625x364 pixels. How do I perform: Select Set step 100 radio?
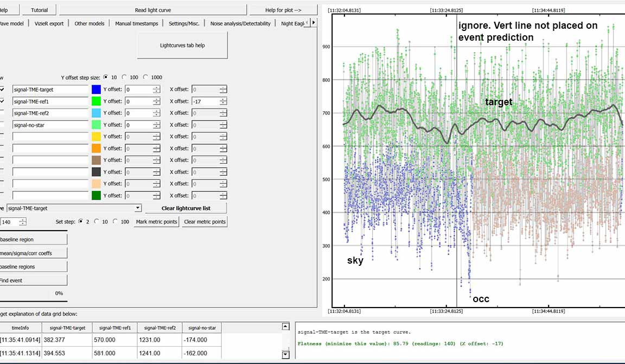(115, 221)
